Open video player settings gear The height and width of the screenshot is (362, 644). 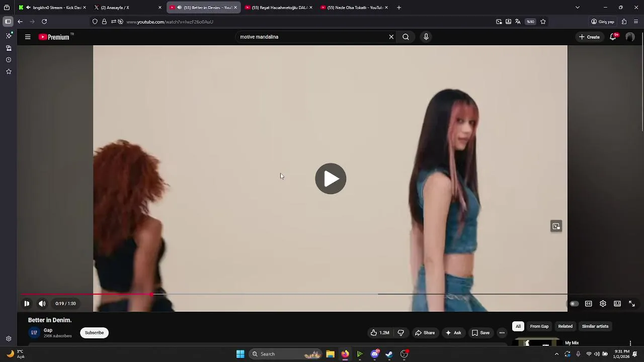click(x=603, y=304)
